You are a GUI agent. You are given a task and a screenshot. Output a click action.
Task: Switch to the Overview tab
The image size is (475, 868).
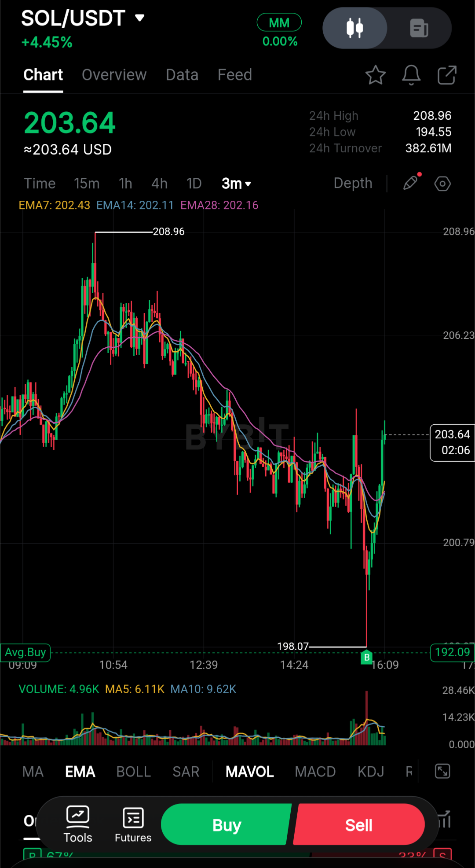pos(114,75)
